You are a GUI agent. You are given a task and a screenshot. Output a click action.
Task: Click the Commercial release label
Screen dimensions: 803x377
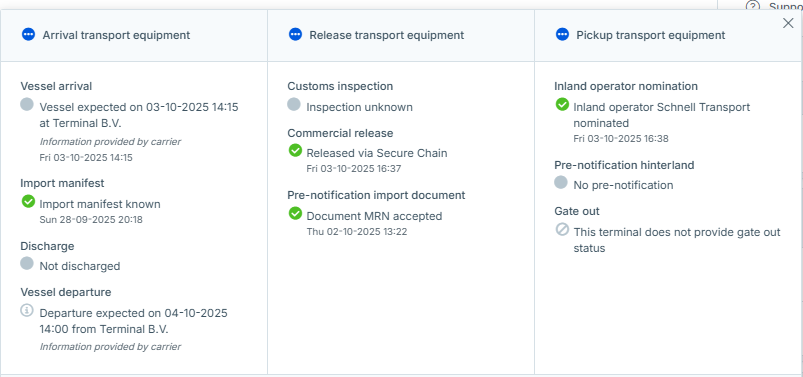340,133
